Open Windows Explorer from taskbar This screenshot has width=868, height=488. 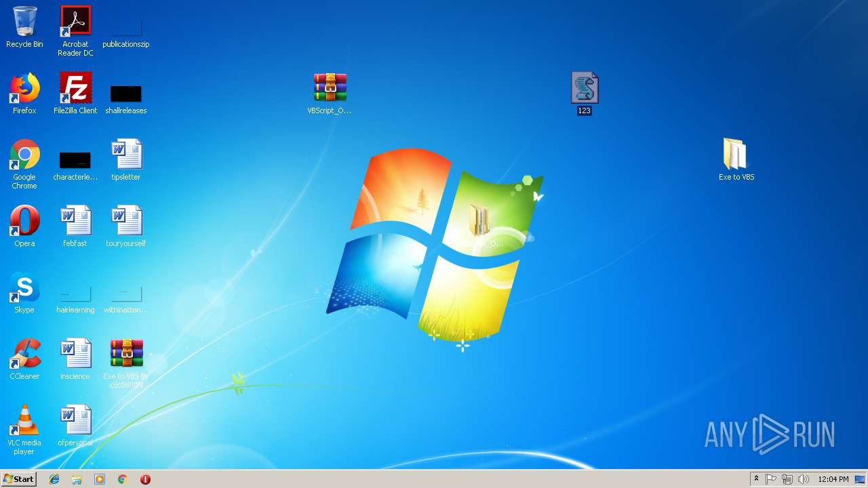77,479
